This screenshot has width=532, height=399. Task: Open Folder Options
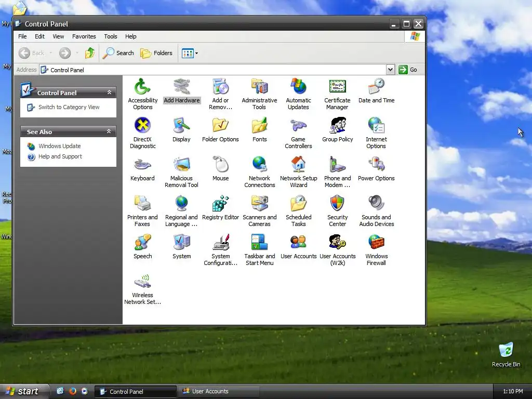pyautogui.click(x=220, y=130)
